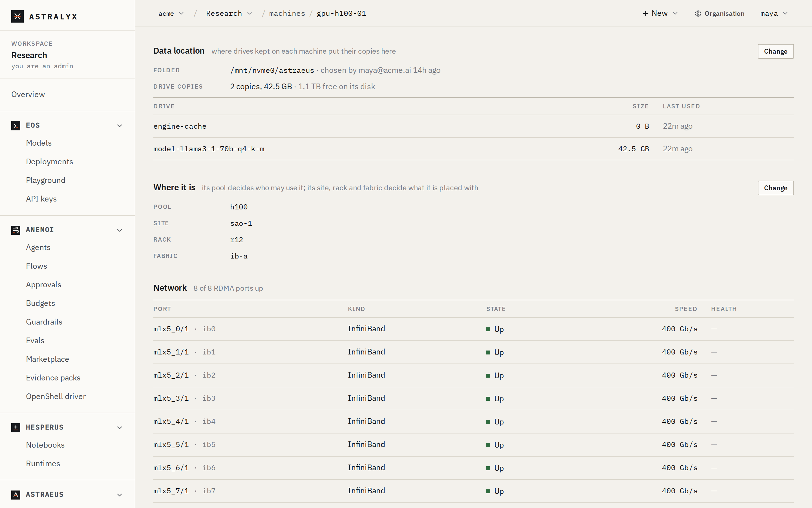Open API keys page
This screenshot has height=508, width=812.
coord(41,199)
